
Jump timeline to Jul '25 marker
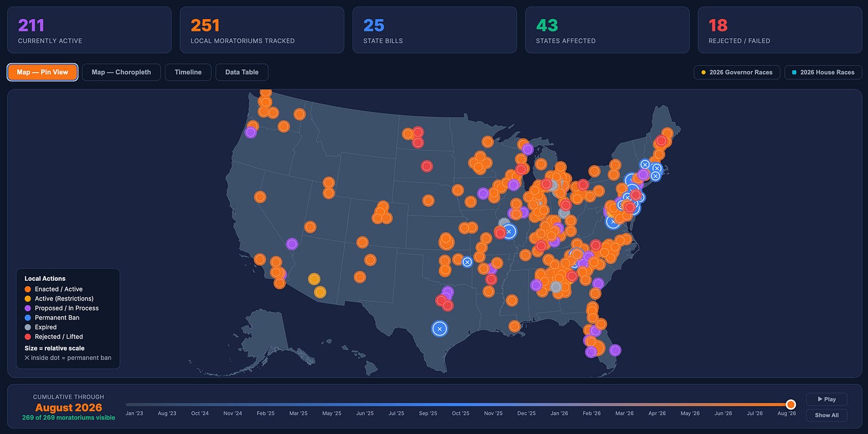point(396,413)
